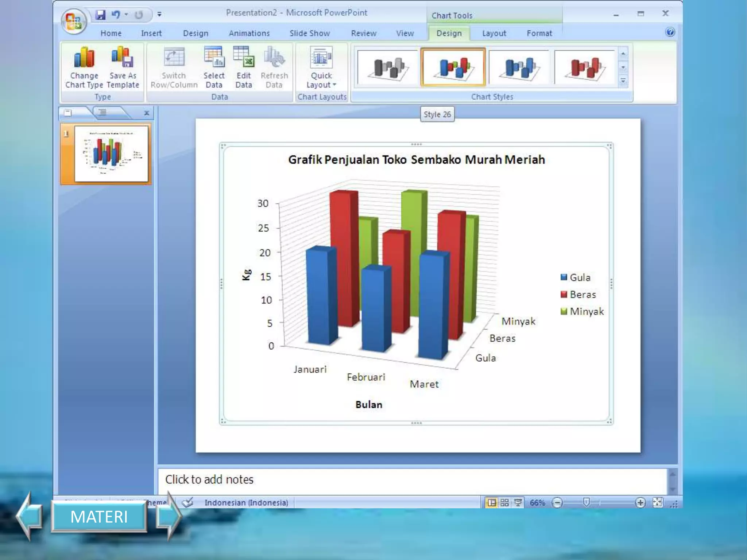
Task: Click the Save icon in quick access toolbar
Action: 100,15
